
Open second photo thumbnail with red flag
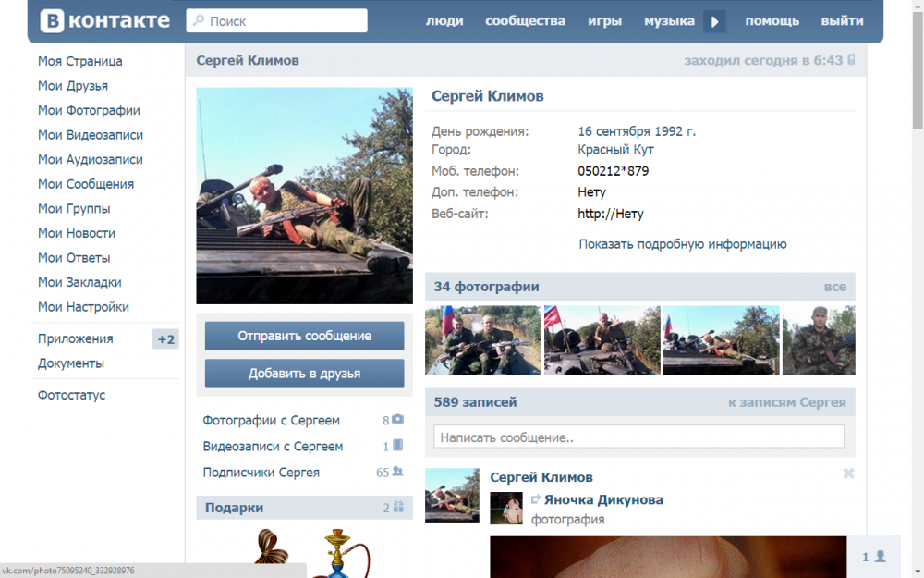[x=602, y=340]
